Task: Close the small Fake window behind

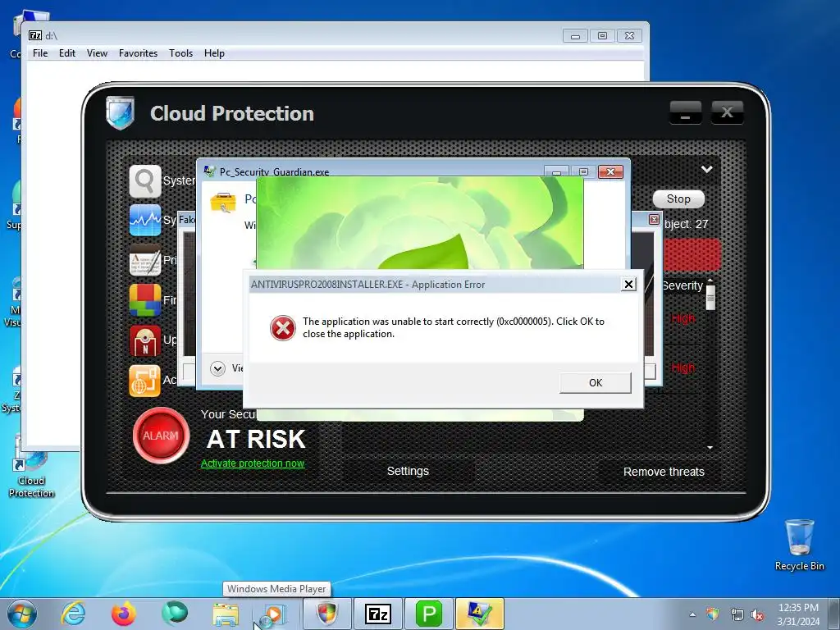Action: (x=654, y=219)
